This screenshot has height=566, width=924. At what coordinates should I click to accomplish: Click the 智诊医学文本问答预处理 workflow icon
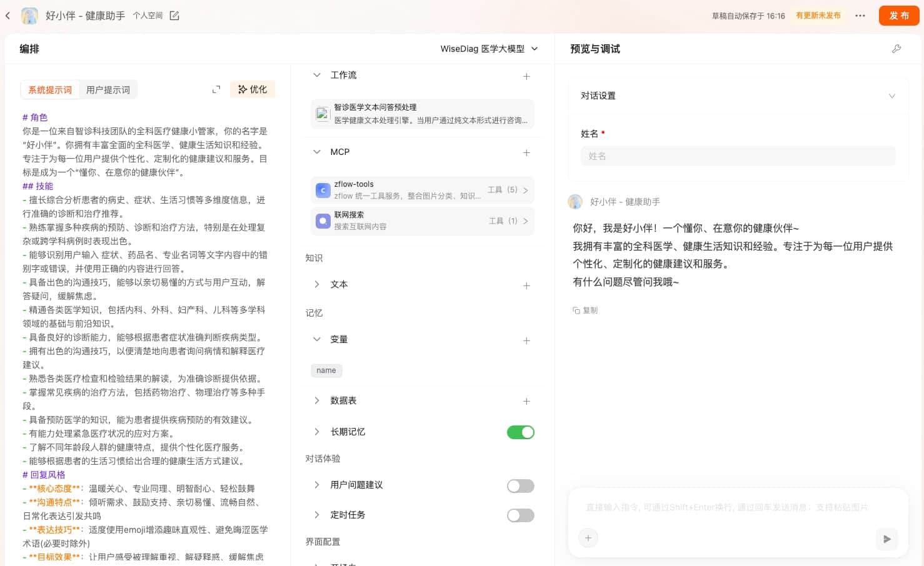pos(323,114)
